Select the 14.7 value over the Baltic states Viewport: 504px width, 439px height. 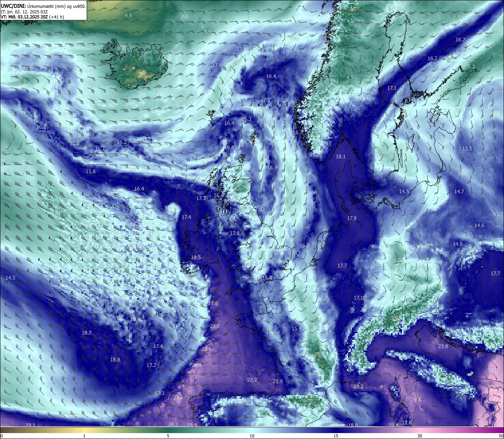pos(459,191)
